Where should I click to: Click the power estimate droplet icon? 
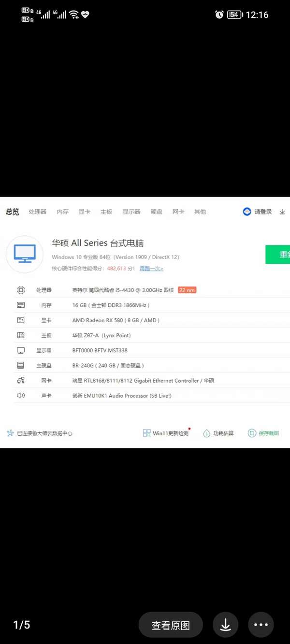pos(207,433)
